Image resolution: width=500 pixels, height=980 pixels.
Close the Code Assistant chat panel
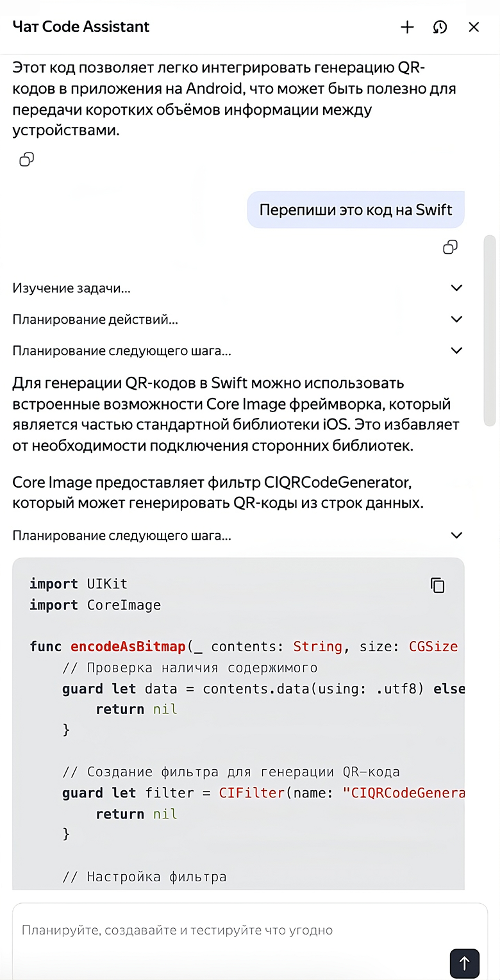474,27
